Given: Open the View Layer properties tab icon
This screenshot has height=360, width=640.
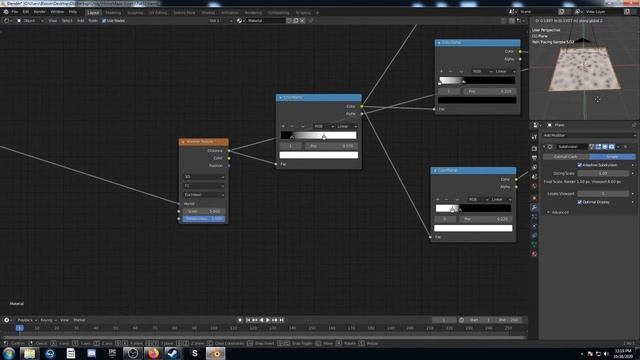Looking at the screenshot, I should [534, 167].
